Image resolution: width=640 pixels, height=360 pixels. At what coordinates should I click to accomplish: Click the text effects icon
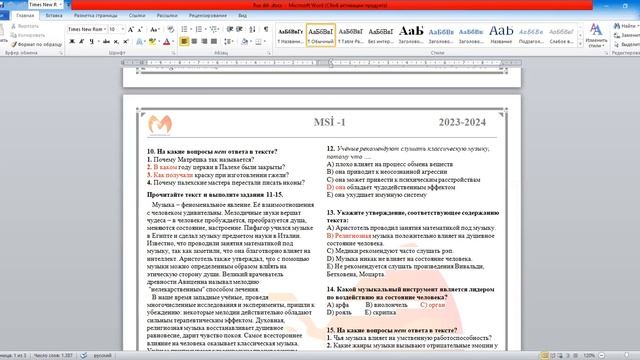point(140,41)
